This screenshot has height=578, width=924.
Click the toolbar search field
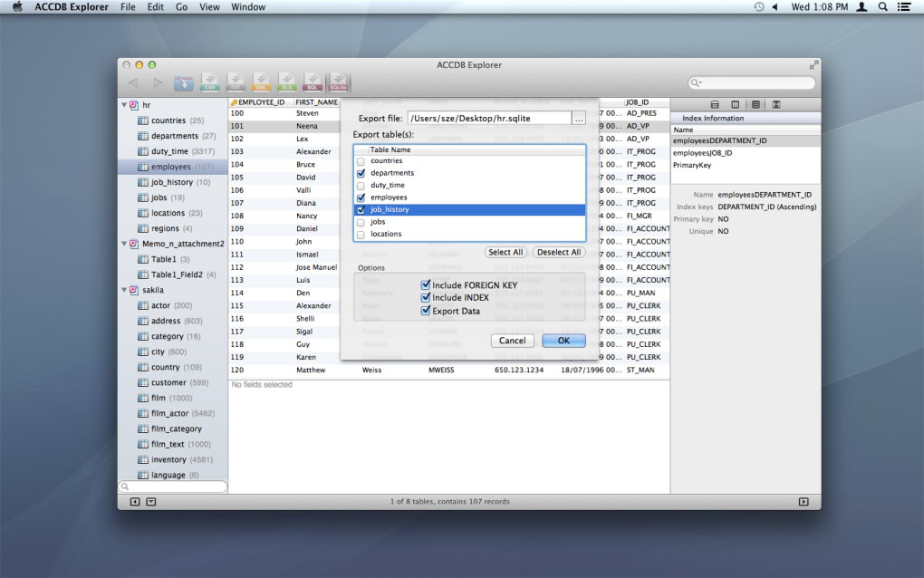pyautogui.click(x=752, y=83)
